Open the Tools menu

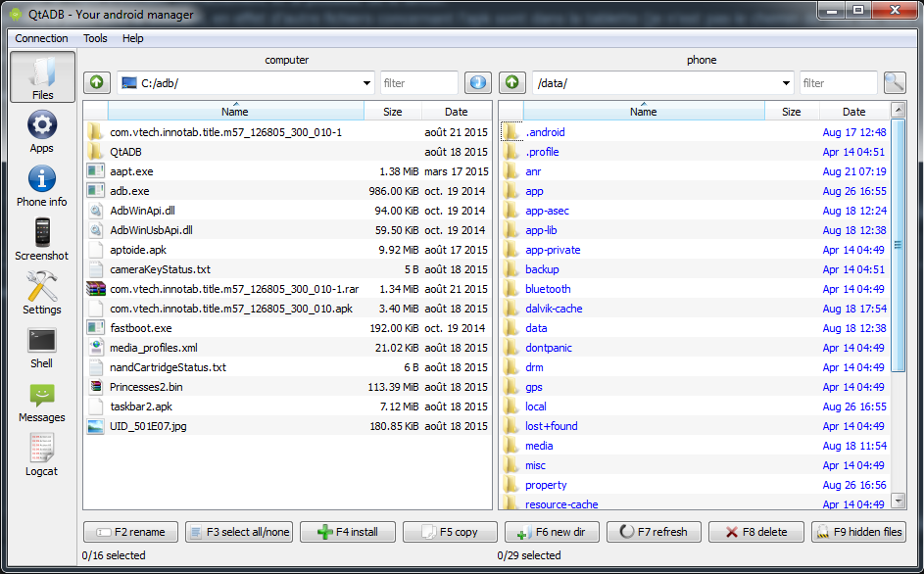point(95,38)
